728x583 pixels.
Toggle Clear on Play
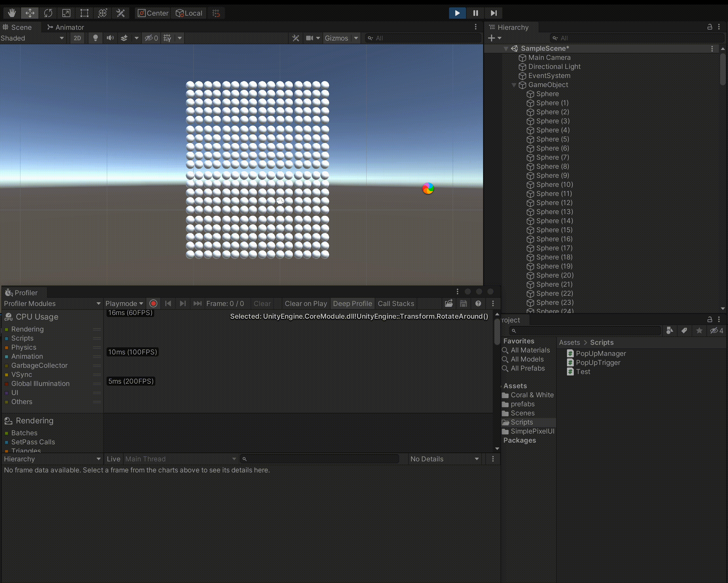point(306,304)
